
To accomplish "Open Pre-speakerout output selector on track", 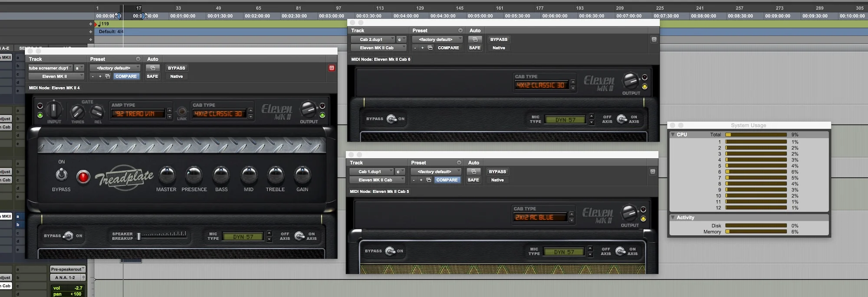I will pos(68,269).
